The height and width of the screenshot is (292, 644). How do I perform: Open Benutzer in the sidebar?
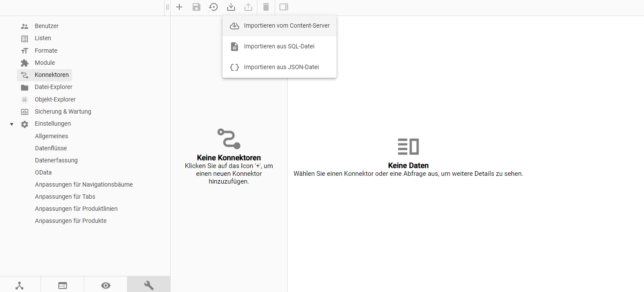[46, 26]
